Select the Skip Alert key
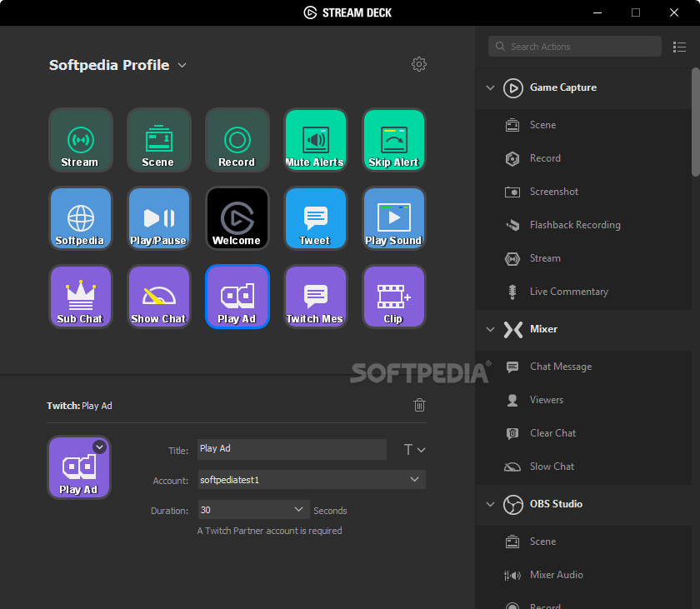 pos(393,140)
